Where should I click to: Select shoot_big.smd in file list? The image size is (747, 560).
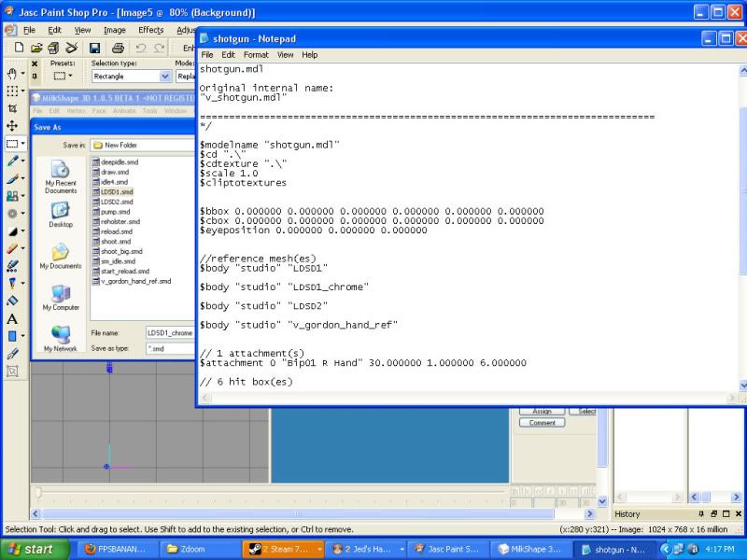coord(118,251)
